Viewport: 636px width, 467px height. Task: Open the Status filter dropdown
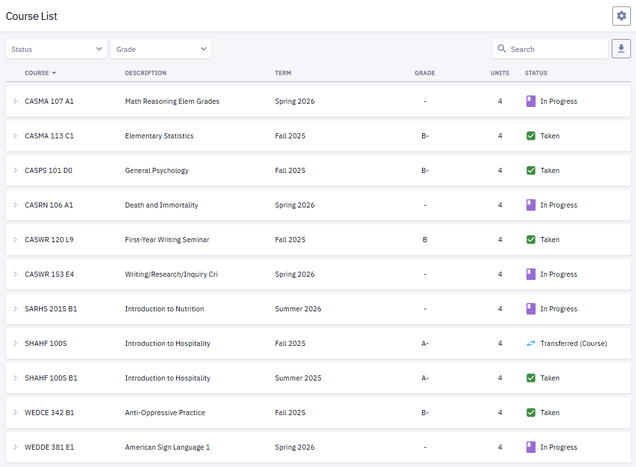56,49
